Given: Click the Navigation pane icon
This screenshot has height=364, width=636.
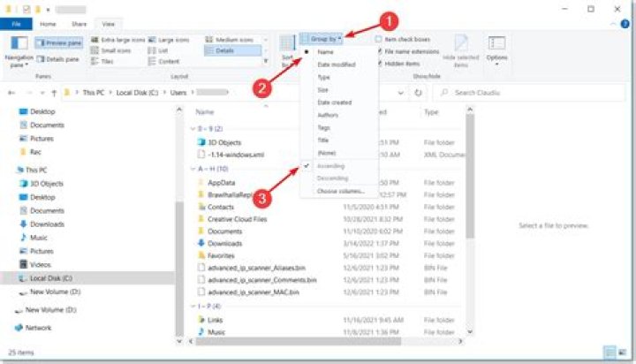Looking at the screenshot, I should coord(19,45).
